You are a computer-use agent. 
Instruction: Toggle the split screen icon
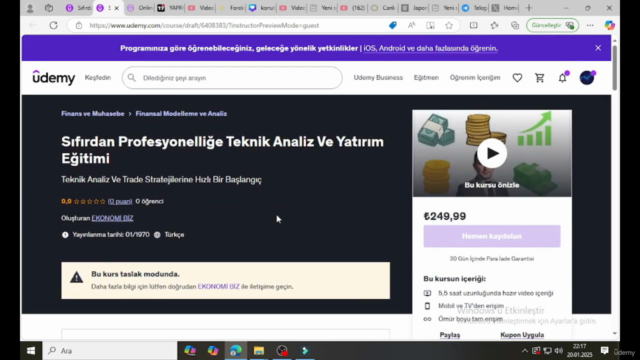pyautogui.click(x=473, y=25)
